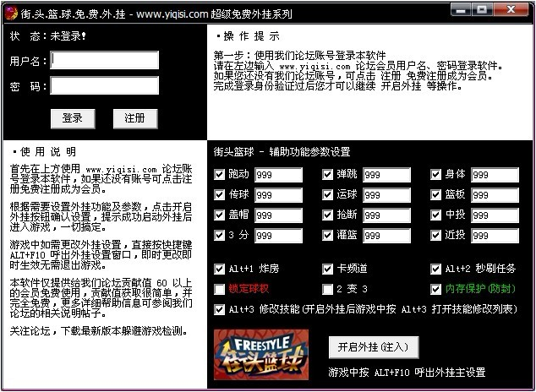
Task: Edit the 近投 value field
Action: coord(495,236)
